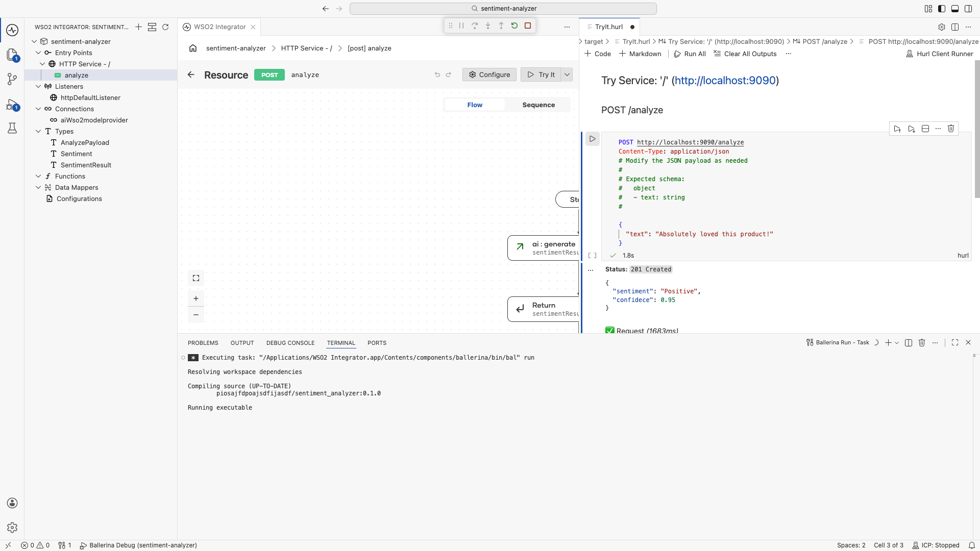Collapse the Entry Points section
The width and height of the screenshot is (980, 551).
pos(38,53)
